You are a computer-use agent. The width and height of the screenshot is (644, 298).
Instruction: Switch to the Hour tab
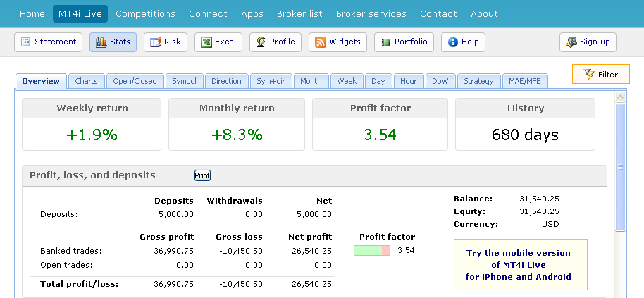click(x=408, y=81)
